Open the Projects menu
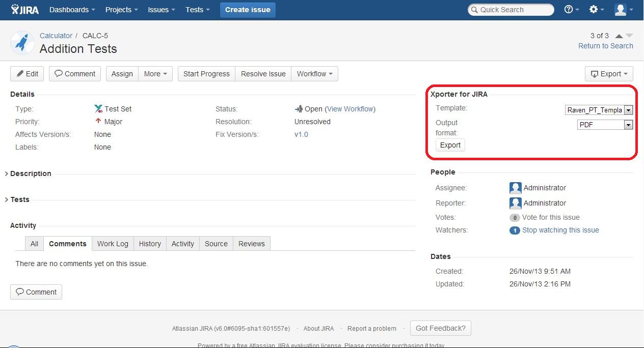 (x=121, y=10)
